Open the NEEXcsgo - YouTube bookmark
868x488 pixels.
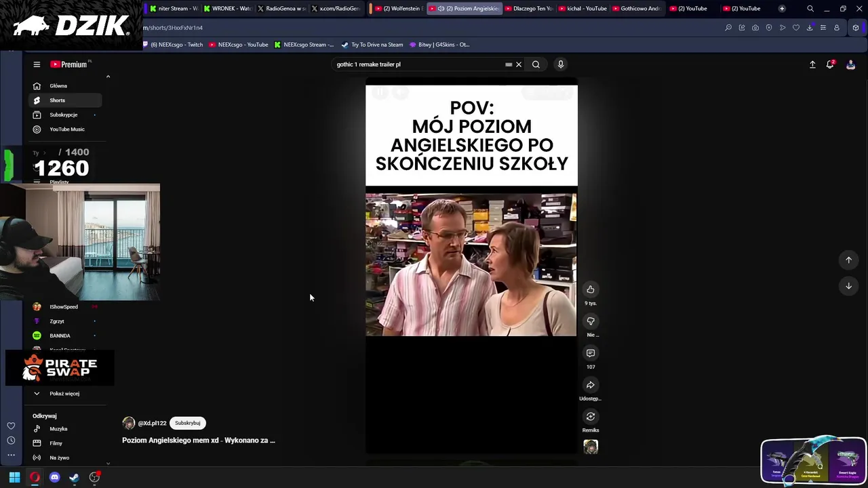239,45
